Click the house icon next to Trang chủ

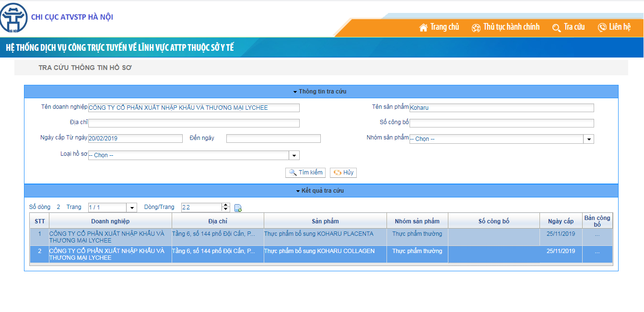pos(423,28)
